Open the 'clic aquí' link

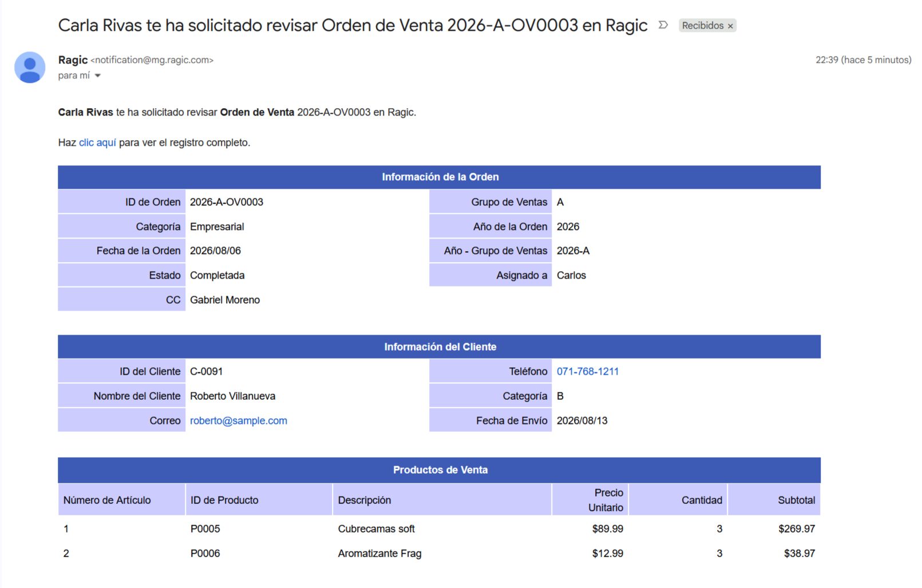pos(97,142)
